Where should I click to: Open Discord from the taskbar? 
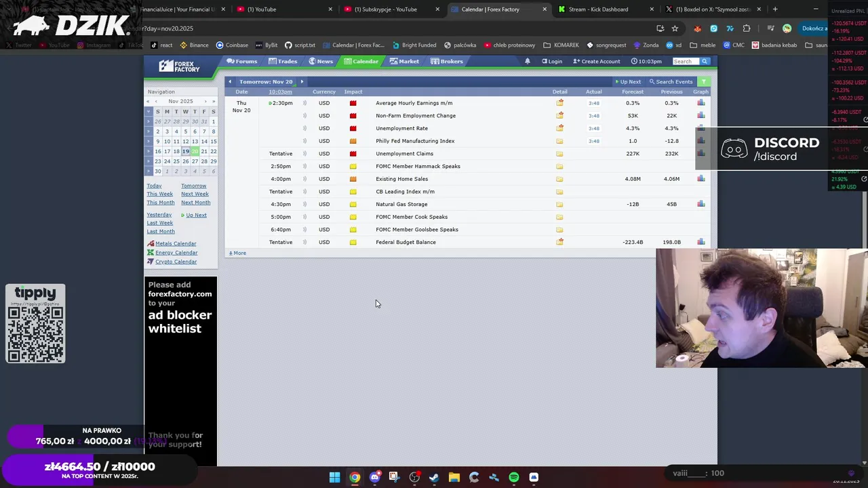point(374,477)
